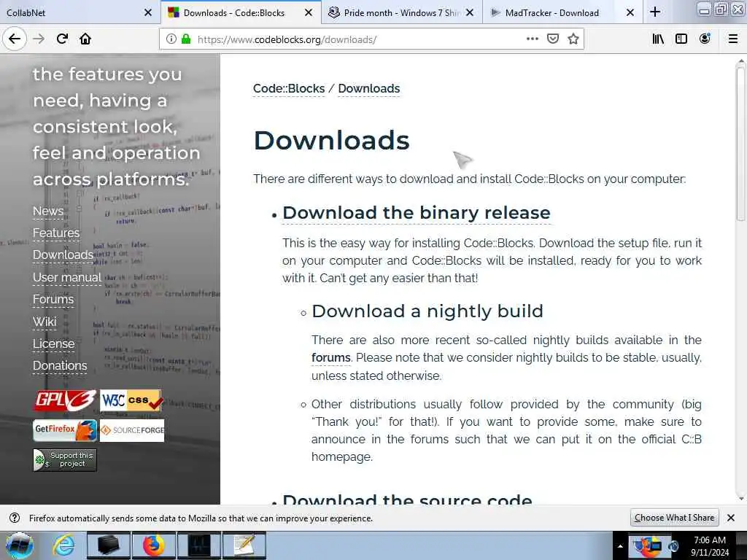
Task: Click the large Downloads page heading
Action: [332, 141]
